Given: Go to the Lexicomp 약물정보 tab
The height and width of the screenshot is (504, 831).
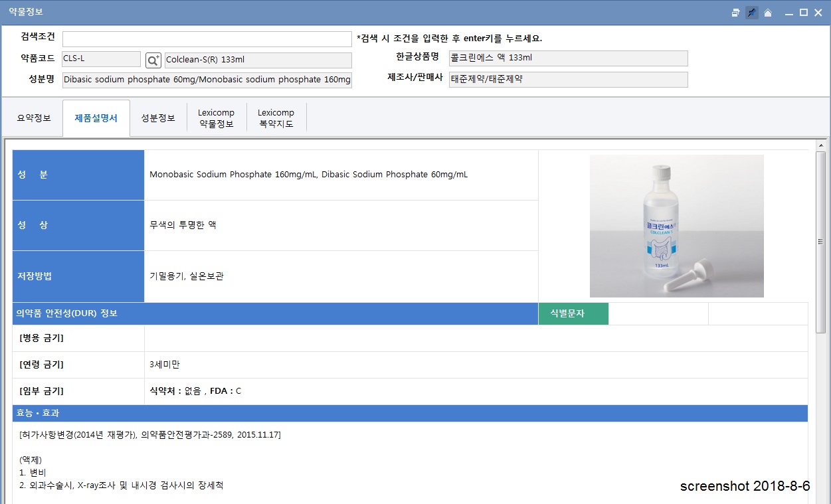Looking at the screenshot, I should coord(216,118).
